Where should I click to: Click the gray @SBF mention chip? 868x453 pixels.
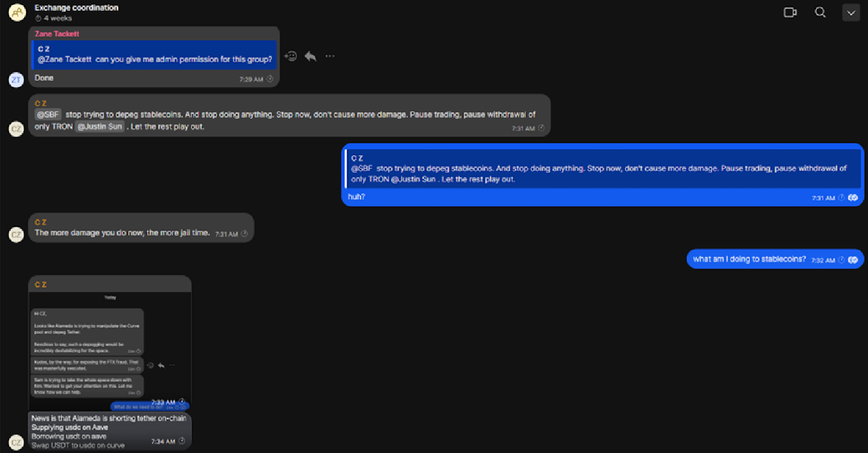[48, 114]
